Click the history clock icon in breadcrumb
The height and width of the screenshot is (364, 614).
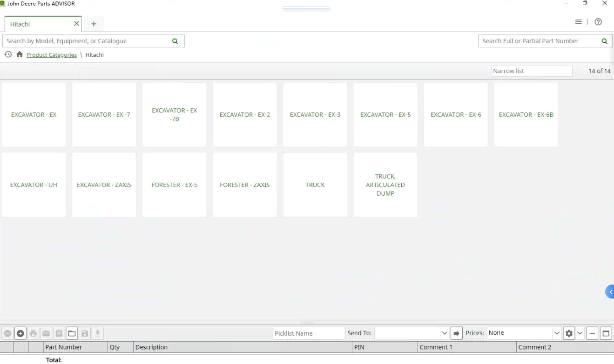pos(8,54)
